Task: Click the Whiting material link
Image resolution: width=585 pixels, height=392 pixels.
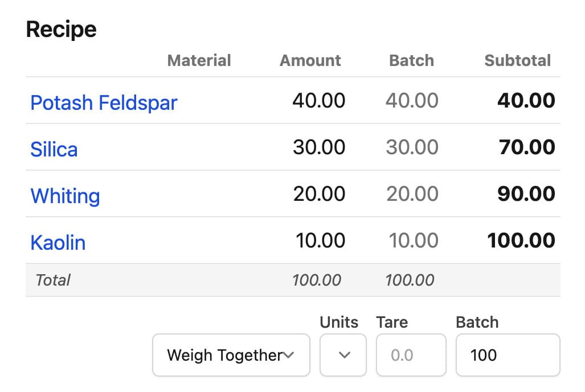Action: point(65,196)
